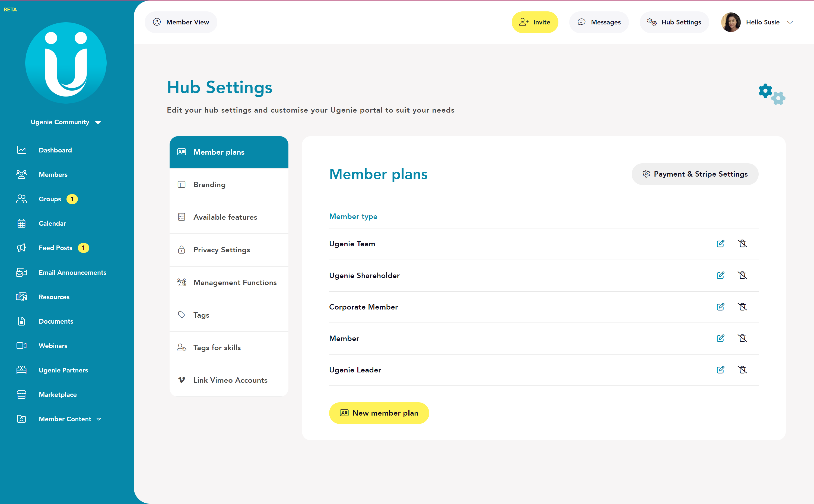Delete the Ugenie Leader plan
This screenshot has height=504, width=814.
(x=742, y=370)
